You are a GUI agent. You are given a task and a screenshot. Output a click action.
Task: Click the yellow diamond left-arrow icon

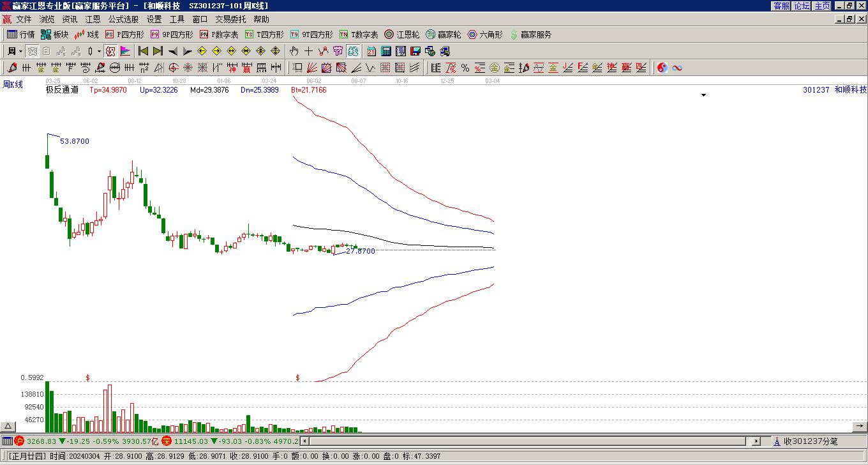pyautogui.click(x=202, y=51)
